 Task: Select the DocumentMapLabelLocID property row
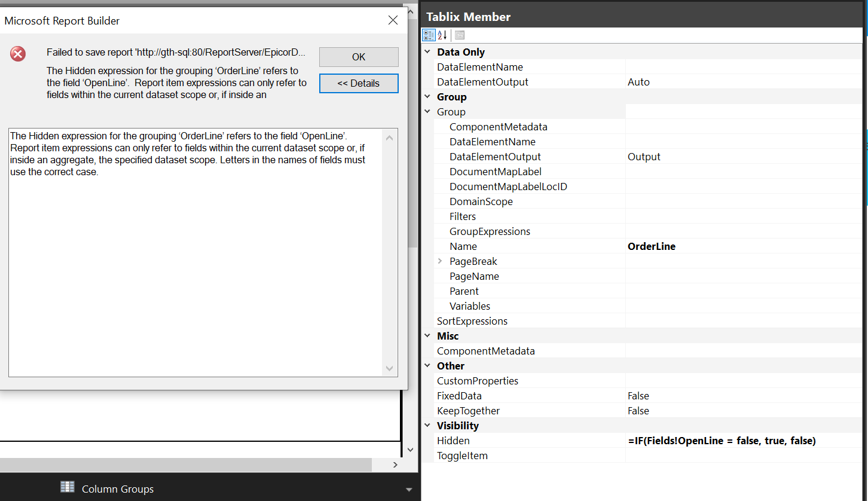[x=649, y=187]
